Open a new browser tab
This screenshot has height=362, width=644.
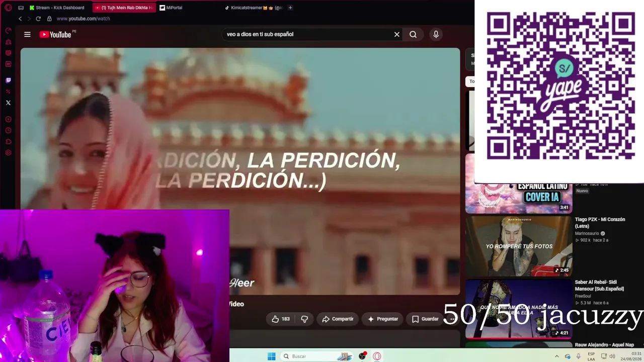pyautogui.click(x=290, y=8)
